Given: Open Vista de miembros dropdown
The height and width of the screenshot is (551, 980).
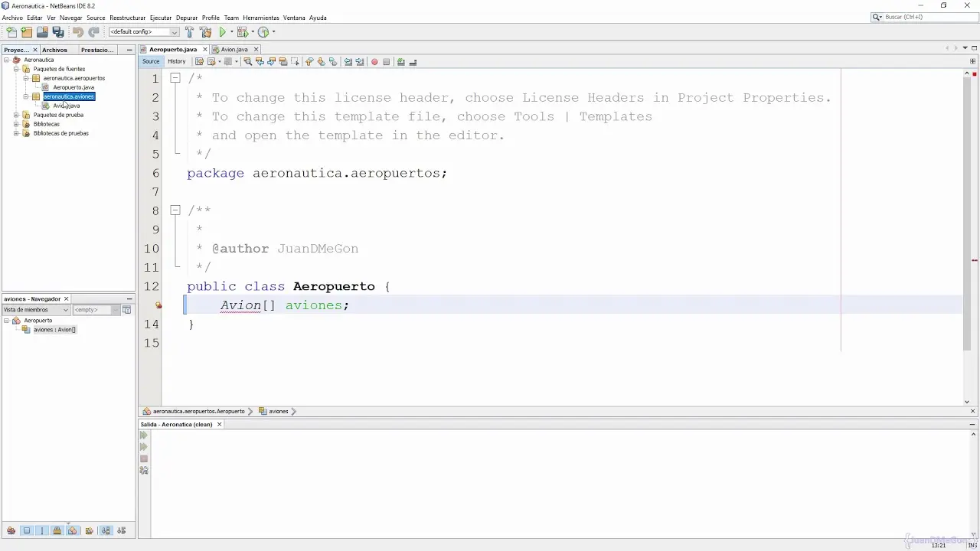Looking at the screenshot, I should (35, 310).
